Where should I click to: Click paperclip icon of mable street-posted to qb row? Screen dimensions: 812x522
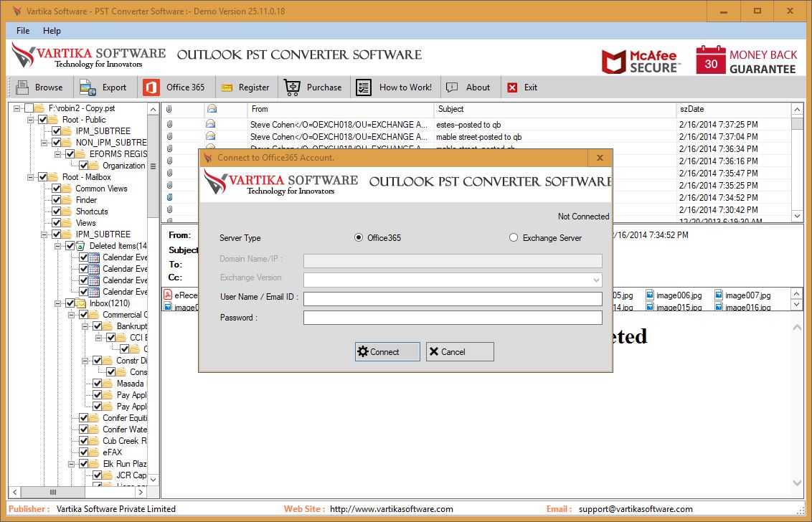point(169,137)
